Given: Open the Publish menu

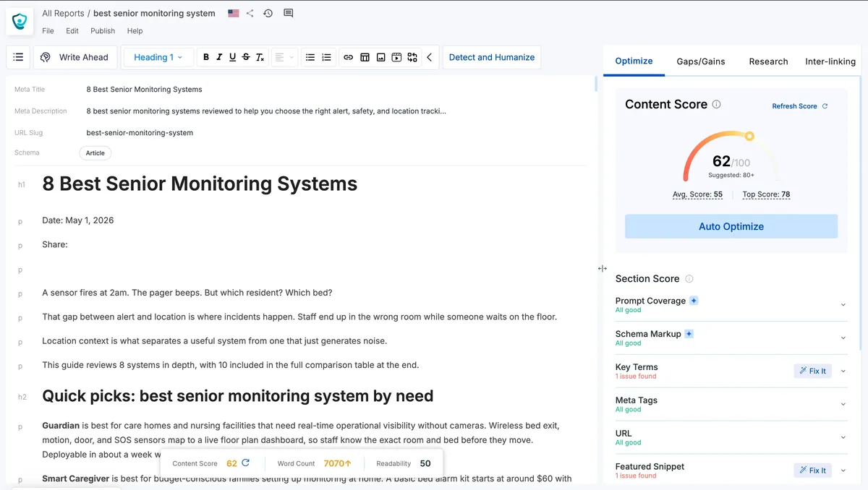Looking at the screenshot, I should [103, 31].
